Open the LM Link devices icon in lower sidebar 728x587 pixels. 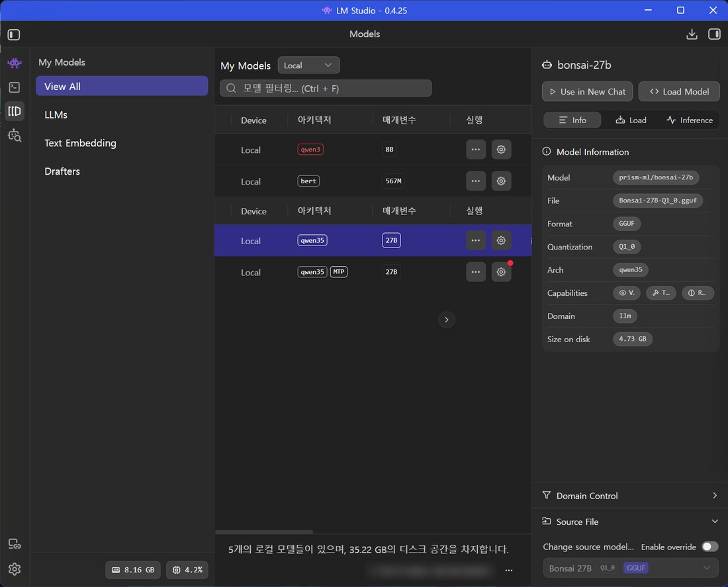(x=15, y=544)
